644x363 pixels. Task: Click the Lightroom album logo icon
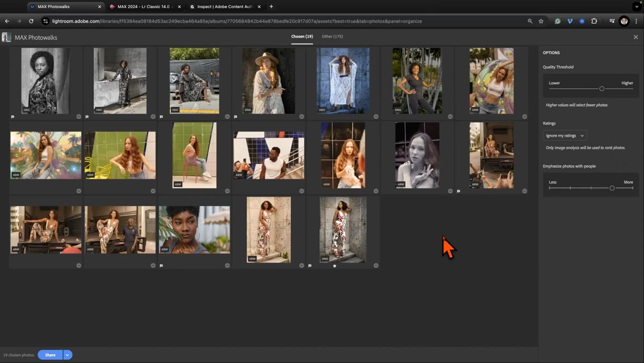pyautogui.click(x=6, y=37)
